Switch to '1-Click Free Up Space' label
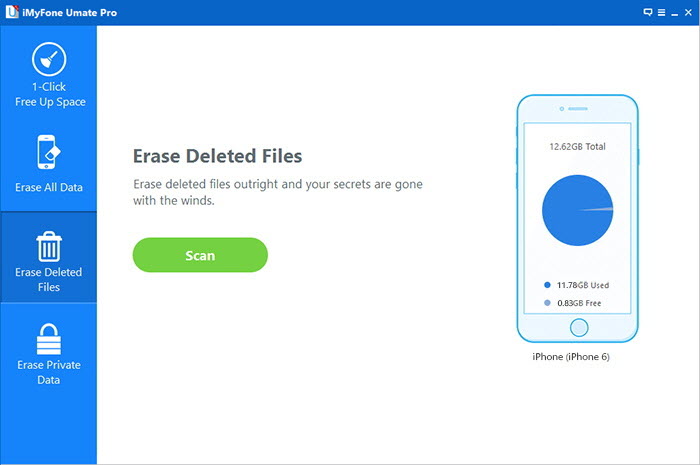 pyautogui.click(x=48, y=95)
